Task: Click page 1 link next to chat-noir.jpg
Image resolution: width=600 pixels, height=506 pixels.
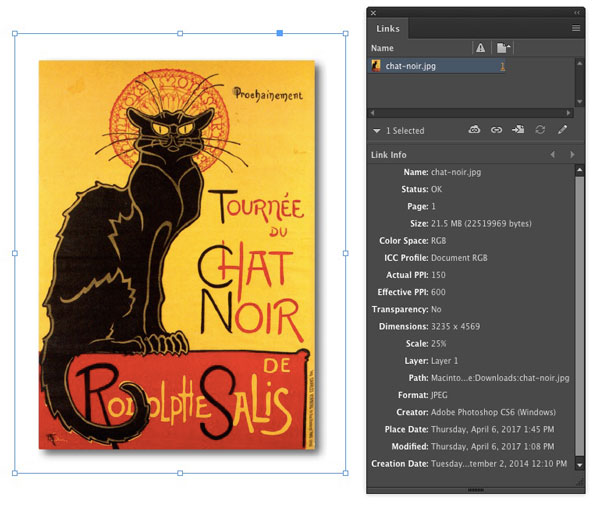Action: tap(502, 66)
